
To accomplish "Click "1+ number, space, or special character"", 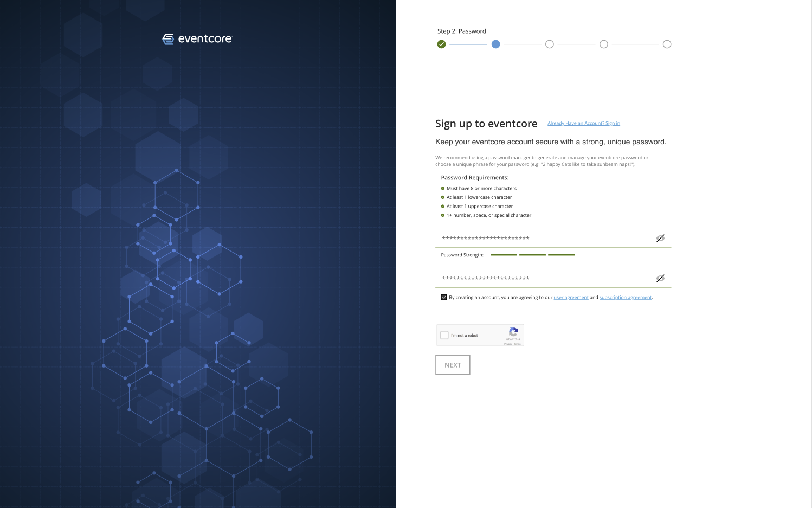I will tap(489, 215).
